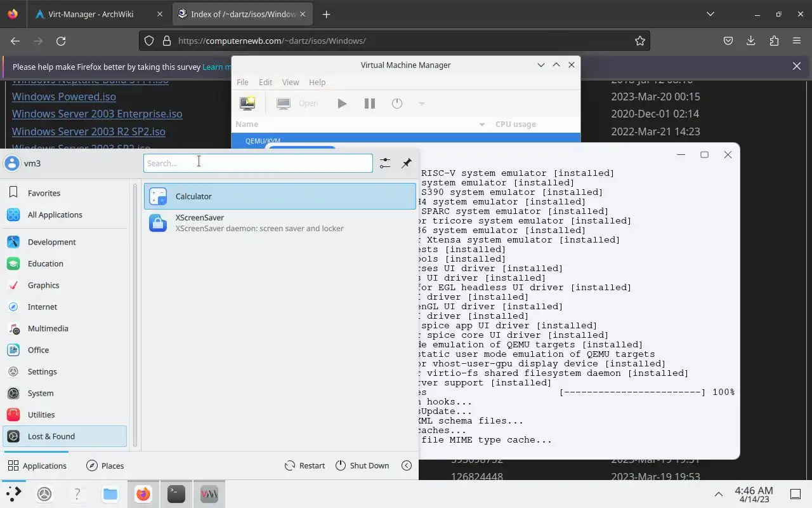Switch to Firefox in the taskbar

(143, 494)
